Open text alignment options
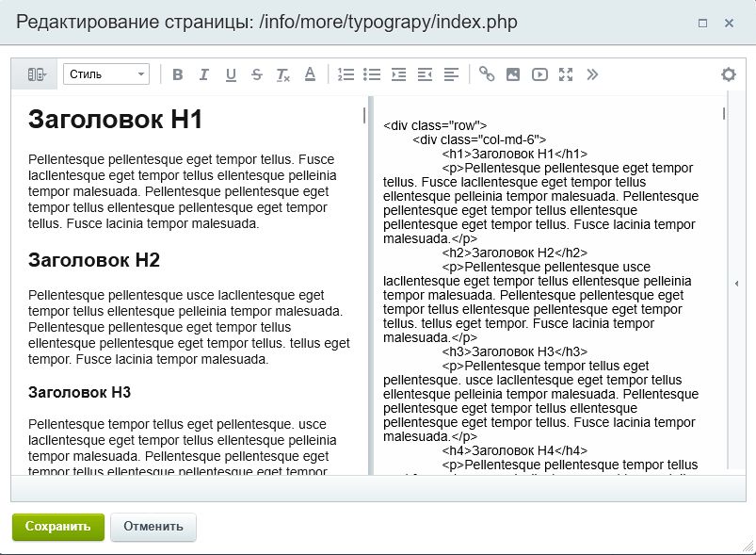This screenshot has height=555, width=756. coord(451,74)
